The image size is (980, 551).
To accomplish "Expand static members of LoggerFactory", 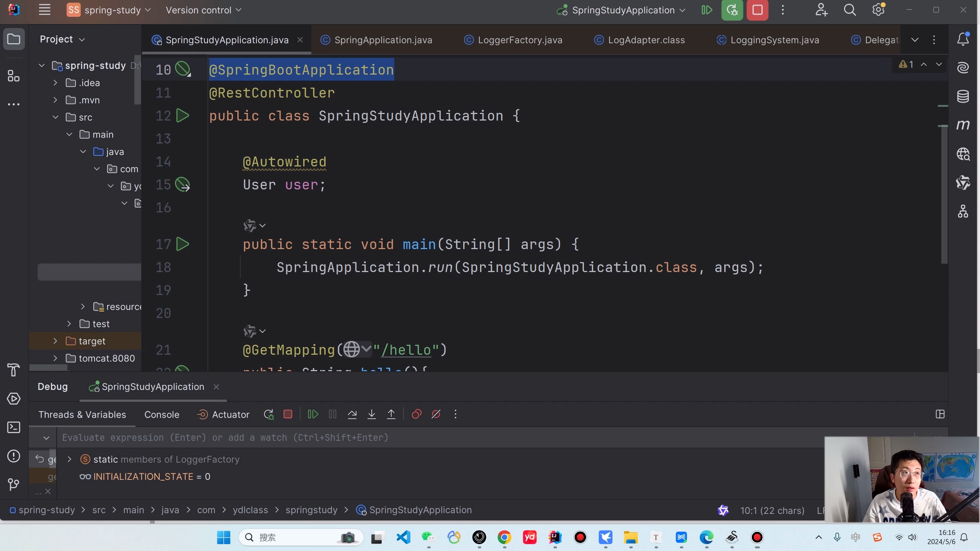I will point(69,459).
